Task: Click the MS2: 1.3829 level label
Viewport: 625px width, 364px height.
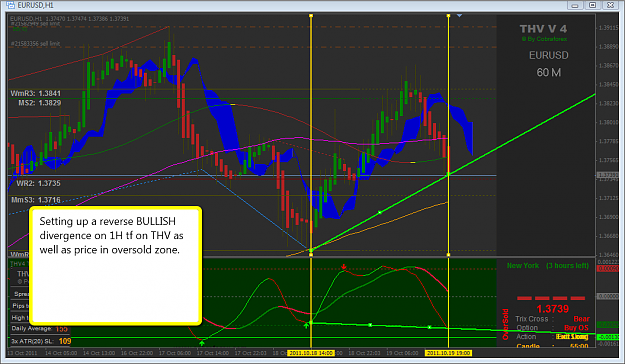Action: click(39, 103)
